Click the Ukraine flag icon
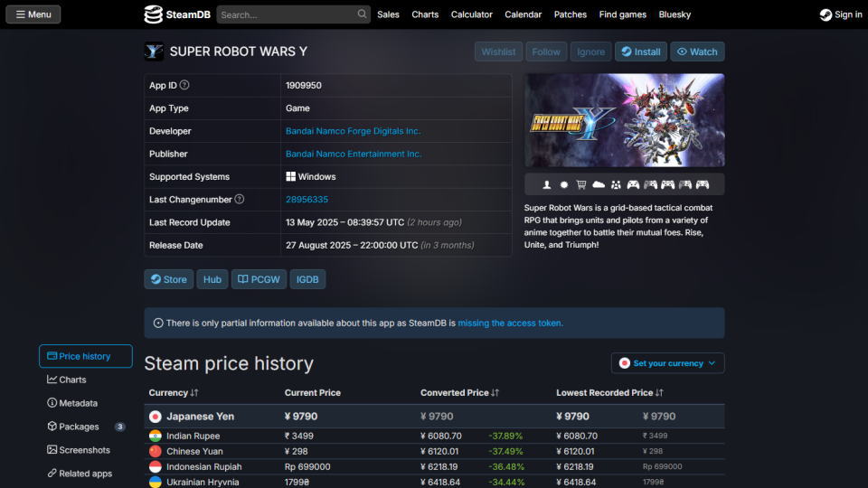The image size is (868, 488). point(155,482)
